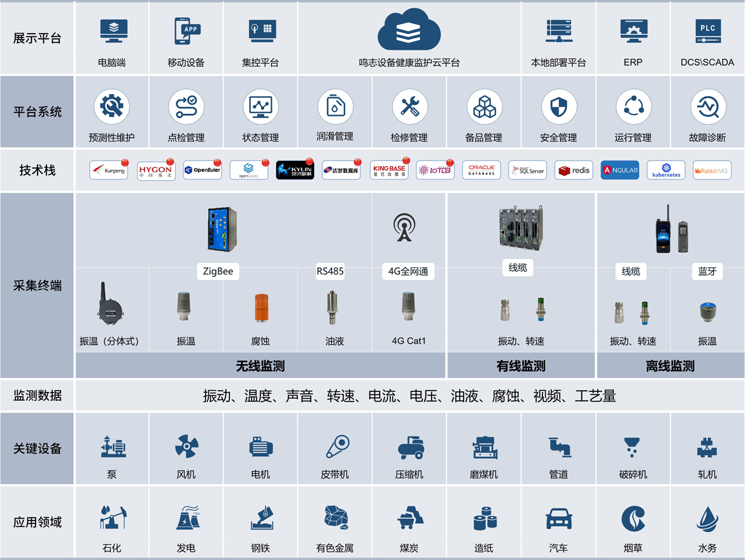Open the 备品管理 boxes icon
This screenshot has width=745, height=560.
click(484, 107)
